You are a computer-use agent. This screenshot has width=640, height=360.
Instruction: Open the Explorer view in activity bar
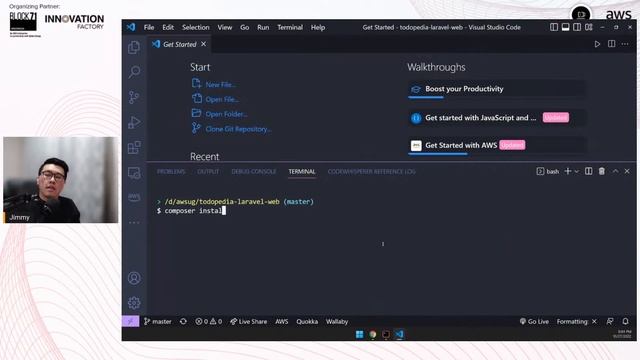(x=134, y=47)
